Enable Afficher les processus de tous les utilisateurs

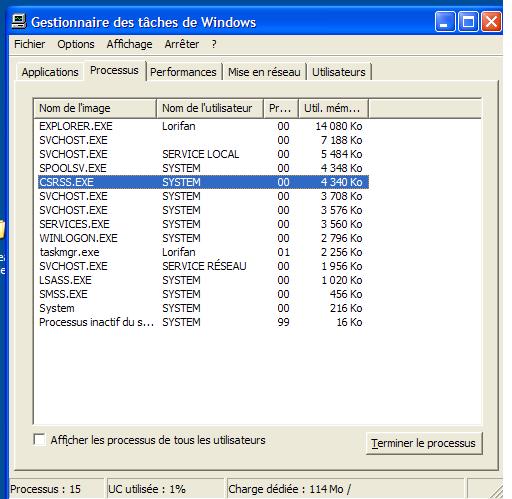[39, 439]
